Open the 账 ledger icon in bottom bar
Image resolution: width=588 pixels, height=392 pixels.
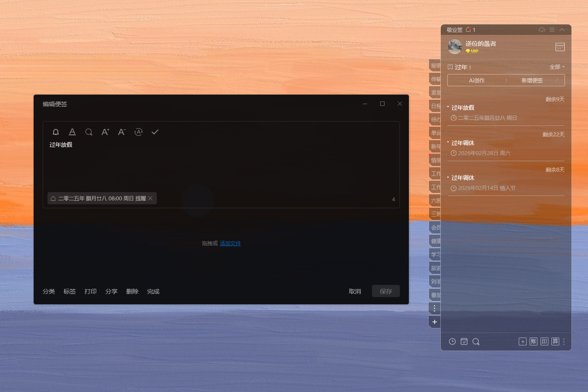534,341
